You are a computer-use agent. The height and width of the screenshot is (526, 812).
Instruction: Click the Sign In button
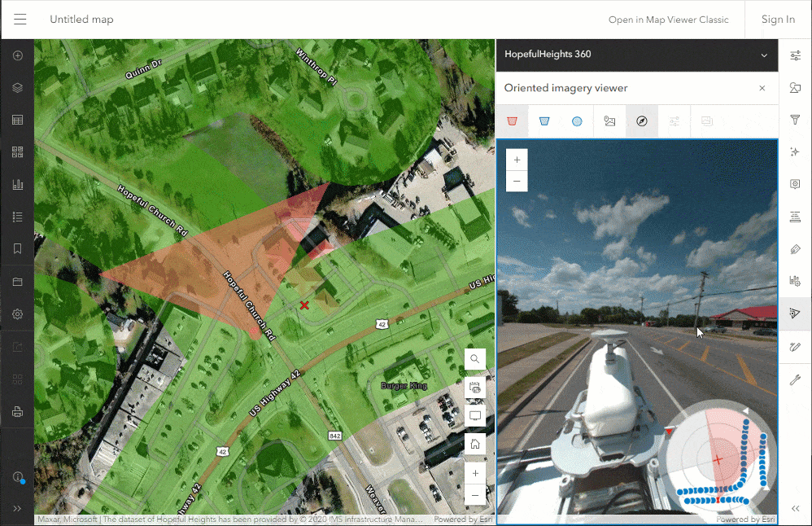pyautogui.click(x=777, y=19)
